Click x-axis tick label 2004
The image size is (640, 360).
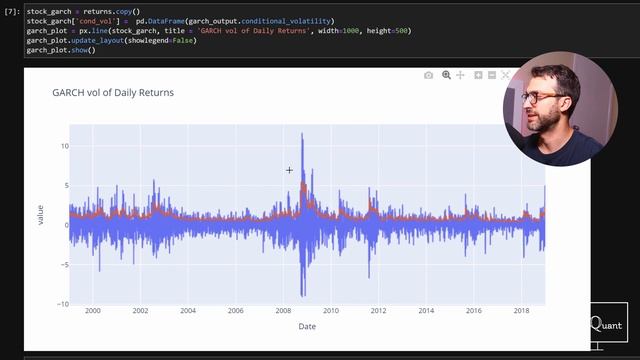tap(188, 311)
